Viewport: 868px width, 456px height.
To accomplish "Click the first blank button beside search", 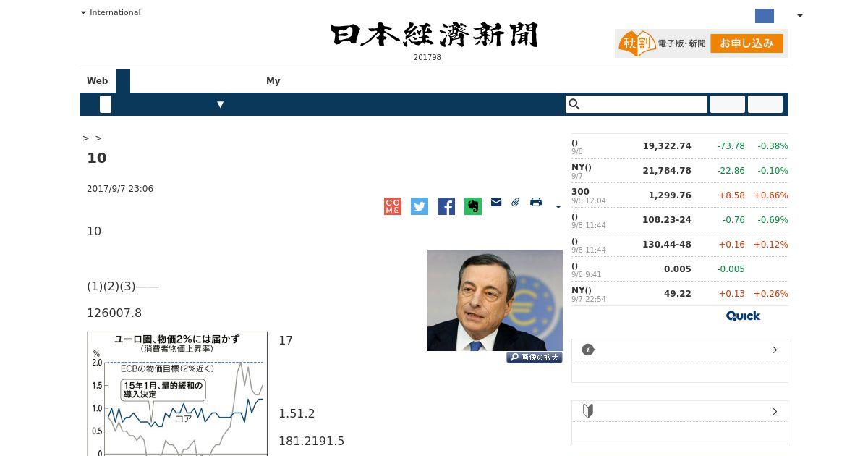I will click(728, 104).
